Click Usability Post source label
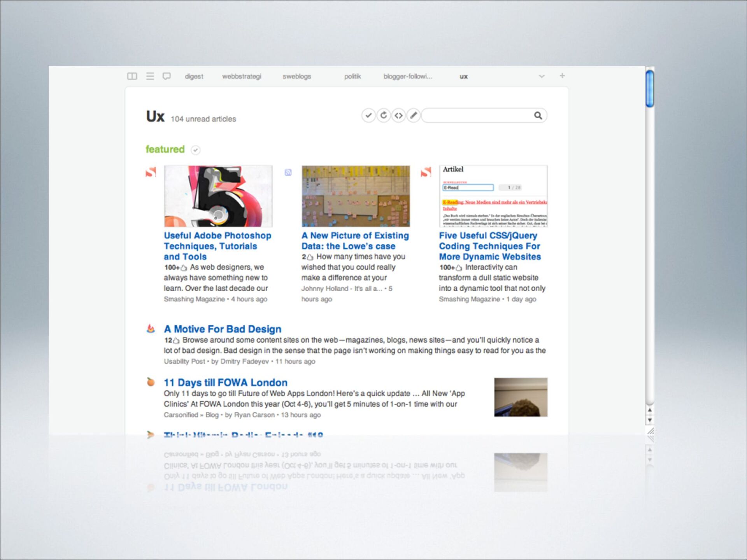Viewport: 747px width, 560px height. pos(184,361)
